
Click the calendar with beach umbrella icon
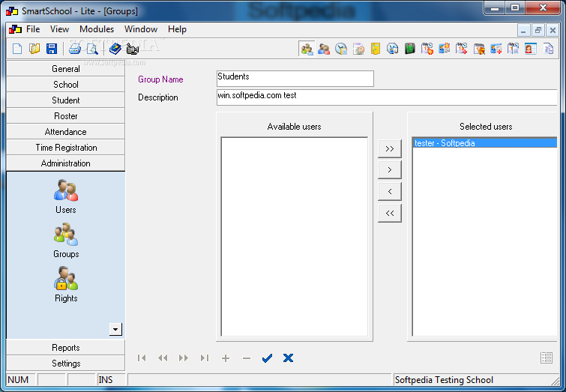click(x=479, y=49)
